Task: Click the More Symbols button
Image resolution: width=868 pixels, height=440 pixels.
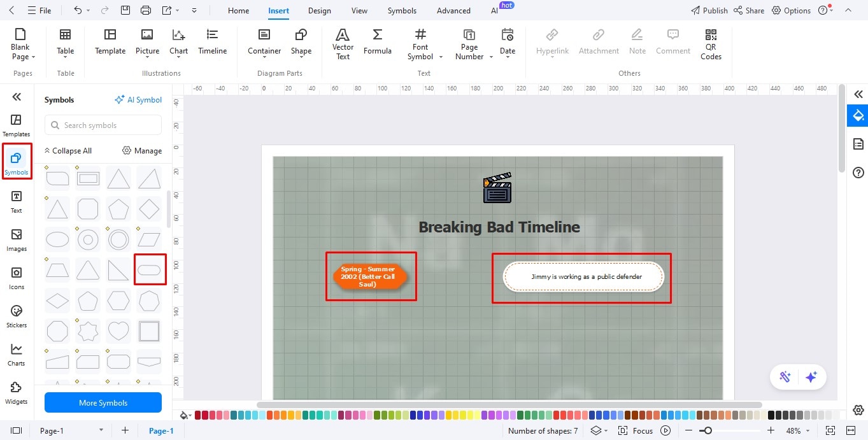Action: pos(103,402)
